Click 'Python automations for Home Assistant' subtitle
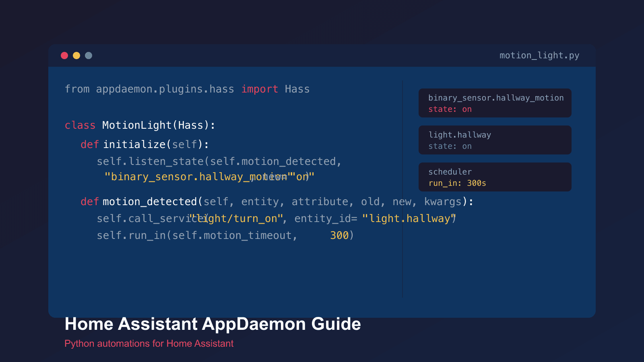 149,343
